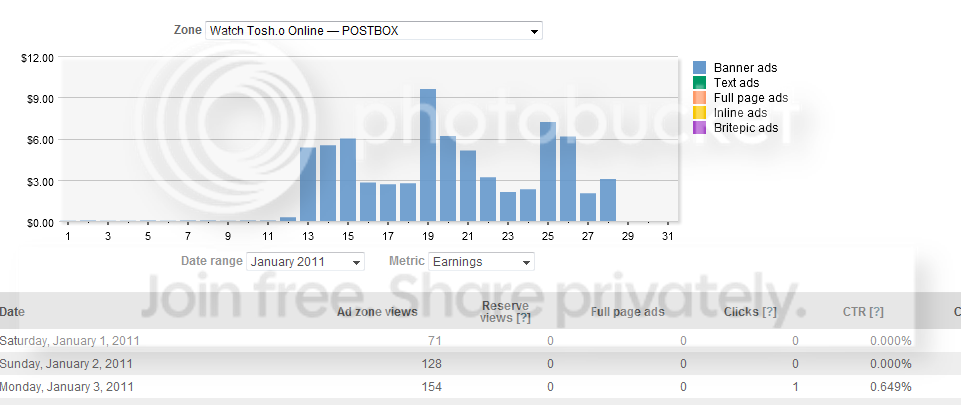Click the Text ads legend label
This screenshot has width=961, height=405.
pos(736,83)
